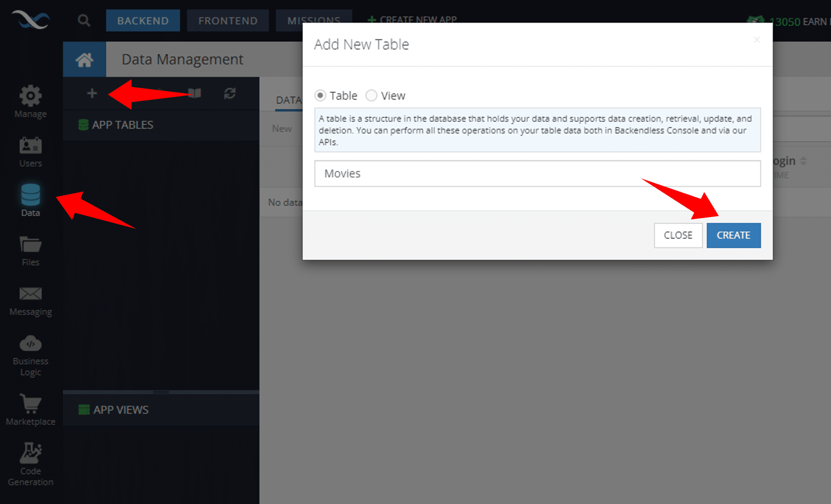Image resolution: width=831 pixels, height=504 pixels.
Task: Select the View radio button
Action: [x=371, y=96]
